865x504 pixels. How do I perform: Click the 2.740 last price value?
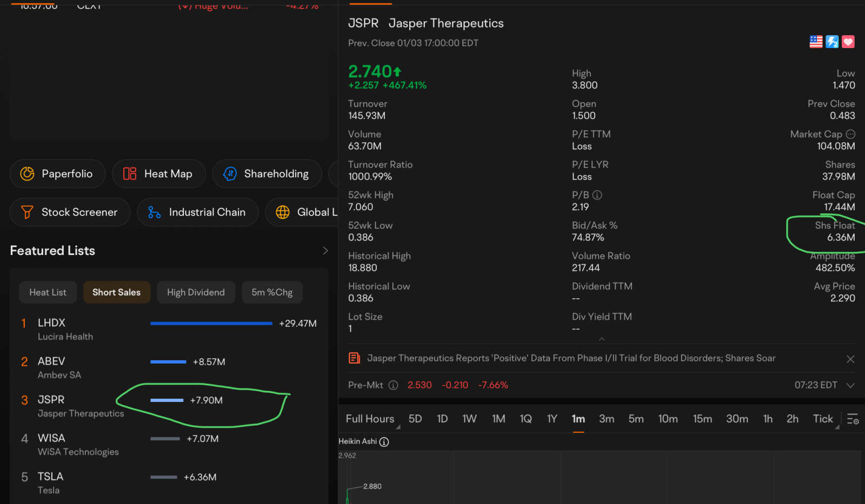(370, 71)
